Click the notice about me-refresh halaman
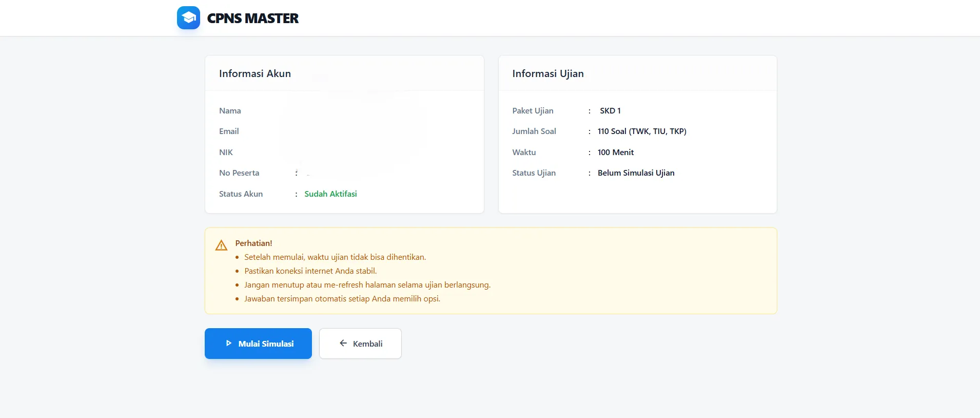The image size is (980, 418). click(x=367, y=285)
